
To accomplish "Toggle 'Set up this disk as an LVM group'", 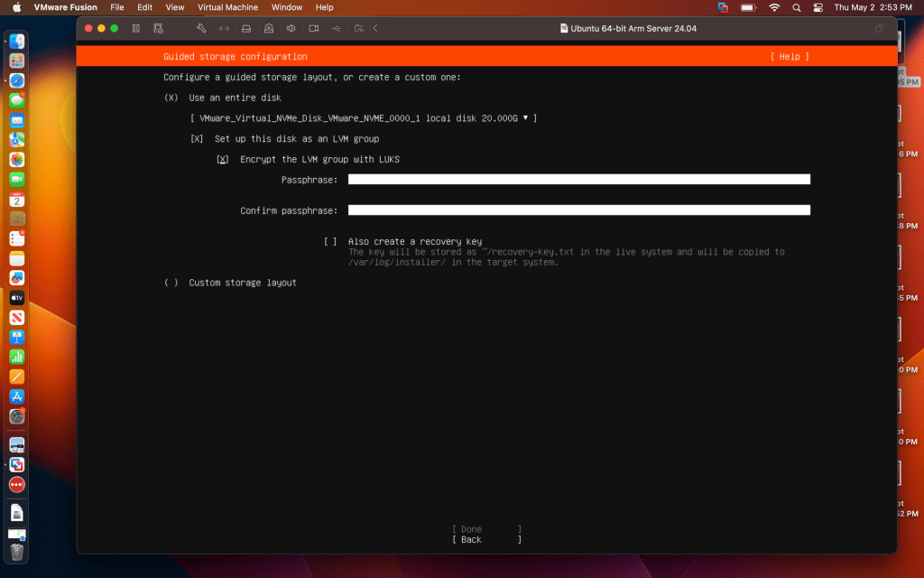I will (x=197, y=139).
